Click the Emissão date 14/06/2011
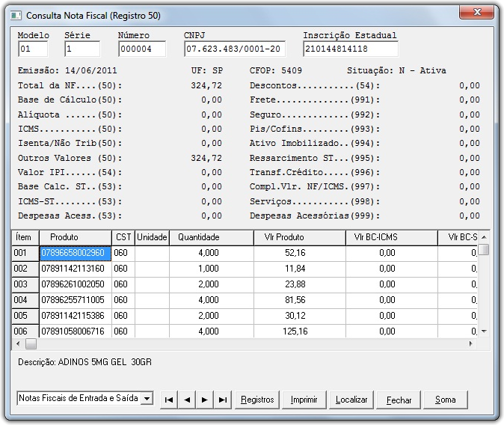 [x=91, y=71]
